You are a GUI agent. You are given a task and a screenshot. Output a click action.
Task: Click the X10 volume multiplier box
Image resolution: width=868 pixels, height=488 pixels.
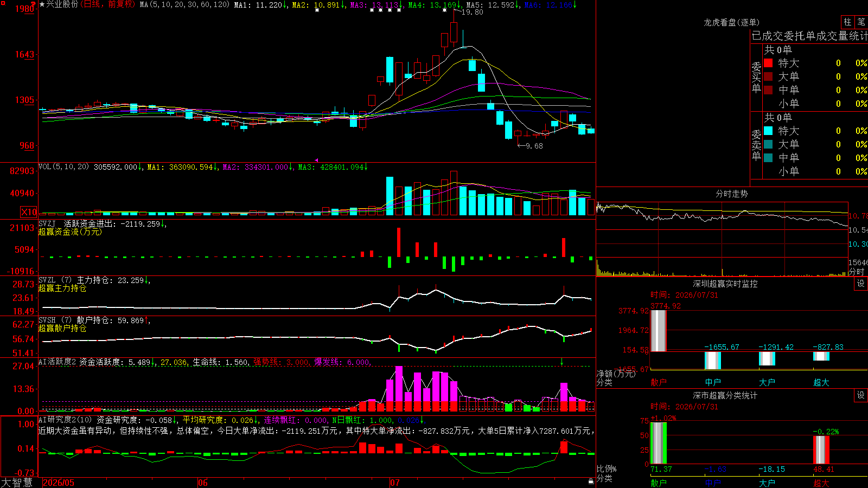click(29, 212)
